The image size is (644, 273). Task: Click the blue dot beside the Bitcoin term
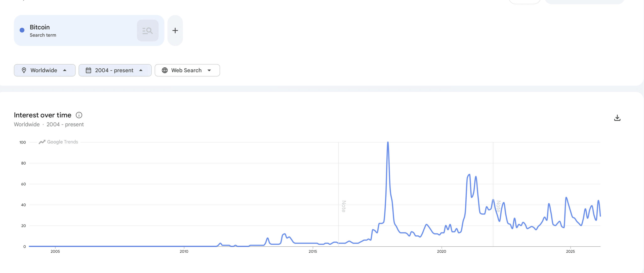(22, 30)
